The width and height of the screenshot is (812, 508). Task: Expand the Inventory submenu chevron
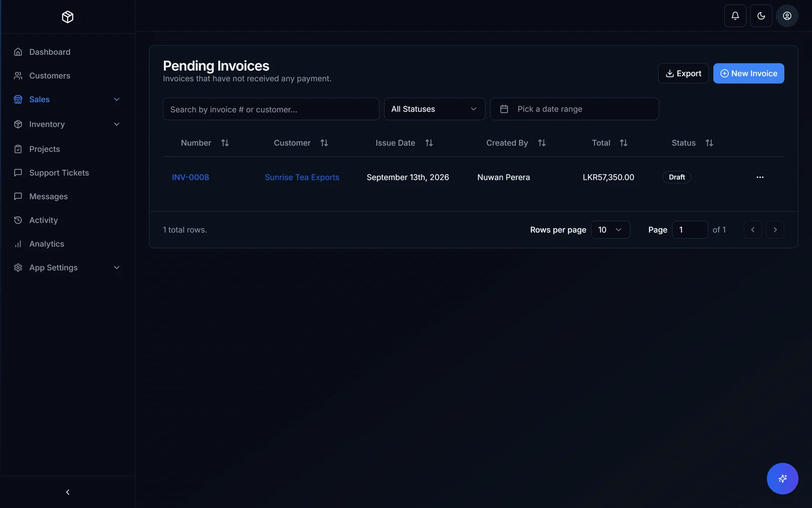(117, 124)
